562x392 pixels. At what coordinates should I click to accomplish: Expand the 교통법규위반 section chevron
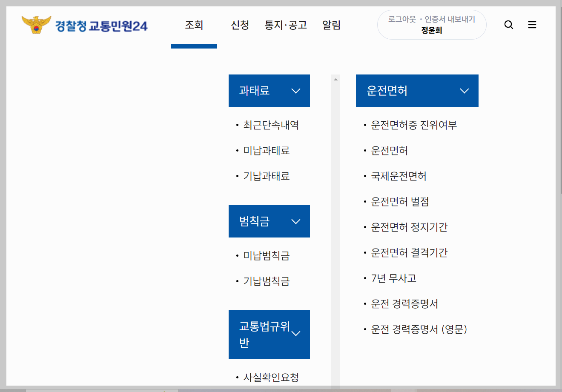tap(296, 335)
